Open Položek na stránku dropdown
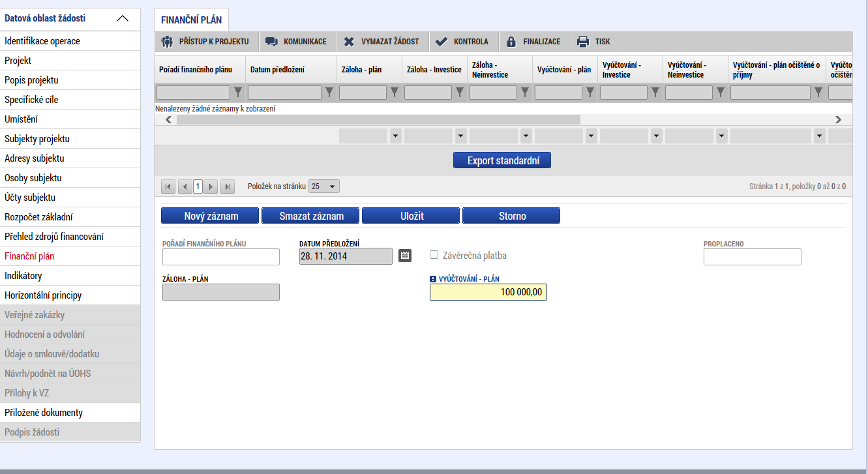The height and width of the screenshot is (474, 868). [324, 186]
